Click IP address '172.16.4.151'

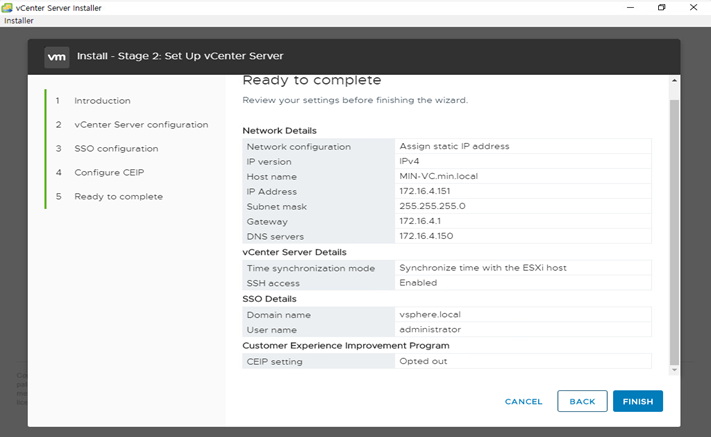424,191
